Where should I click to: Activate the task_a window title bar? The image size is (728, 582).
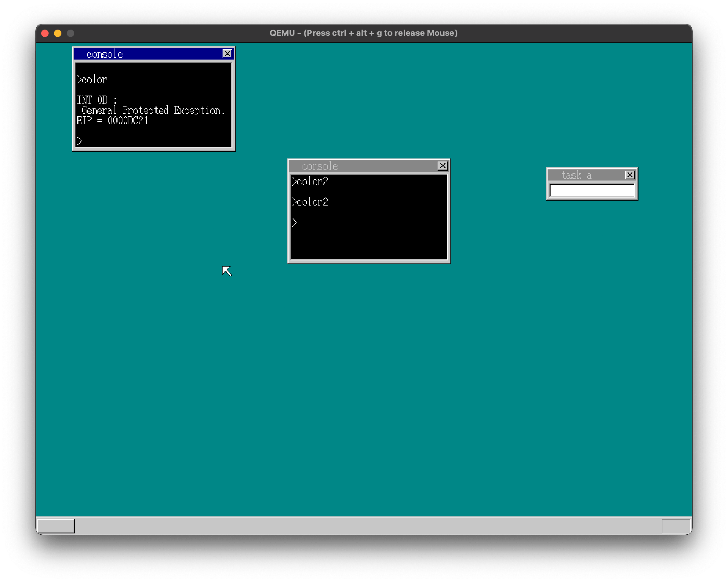coord(592,175)
